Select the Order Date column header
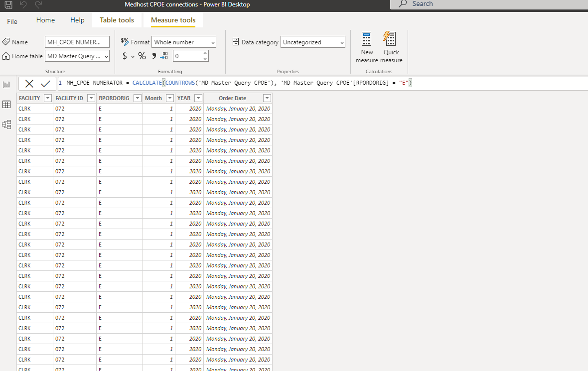 coord(233,98)
